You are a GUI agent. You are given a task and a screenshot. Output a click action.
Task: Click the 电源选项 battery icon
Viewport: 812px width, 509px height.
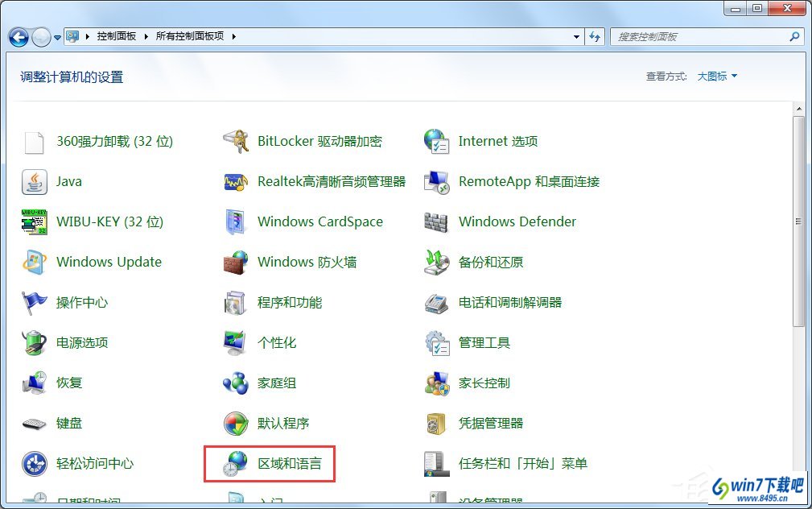click(x=34, y=342)
